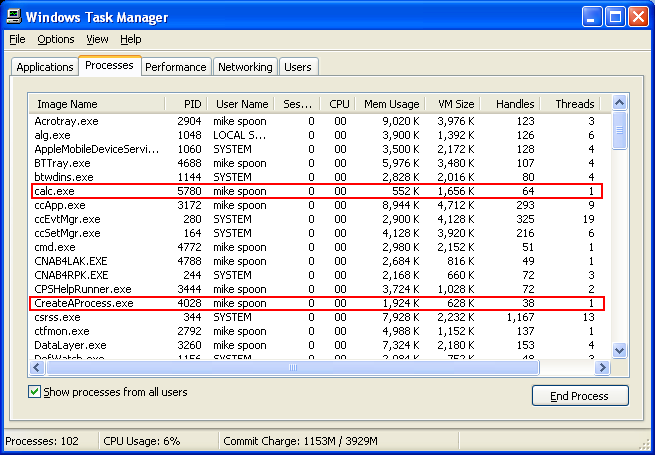Click the vertical scrollbar thumb
This screenshot has height=455, width=655.
619,130
